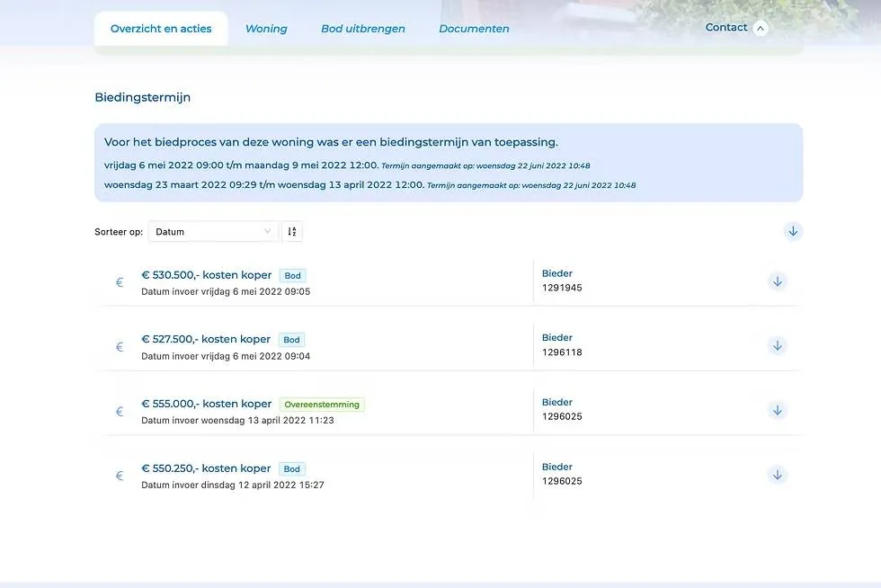Screen dimensions: 881x588
Task: Click the Contact label in header
Action: point(725,28)
